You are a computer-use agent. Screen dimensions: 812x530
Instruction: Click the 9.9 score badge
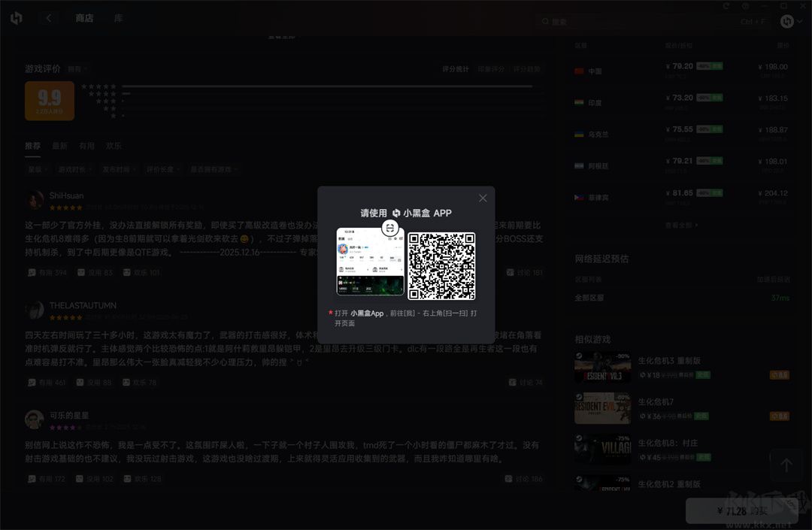[50, 101]
